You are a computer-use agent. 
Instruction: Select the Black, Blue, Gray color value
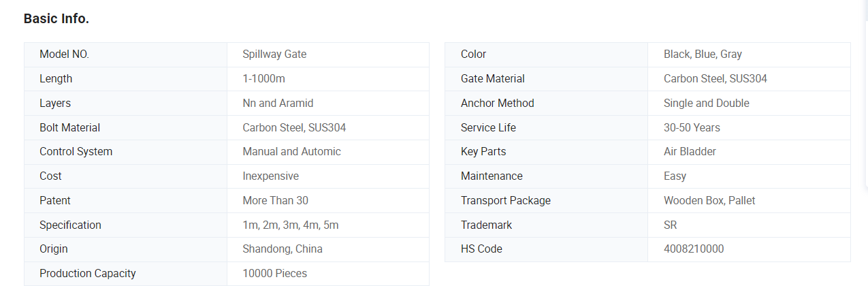(703, 54)
